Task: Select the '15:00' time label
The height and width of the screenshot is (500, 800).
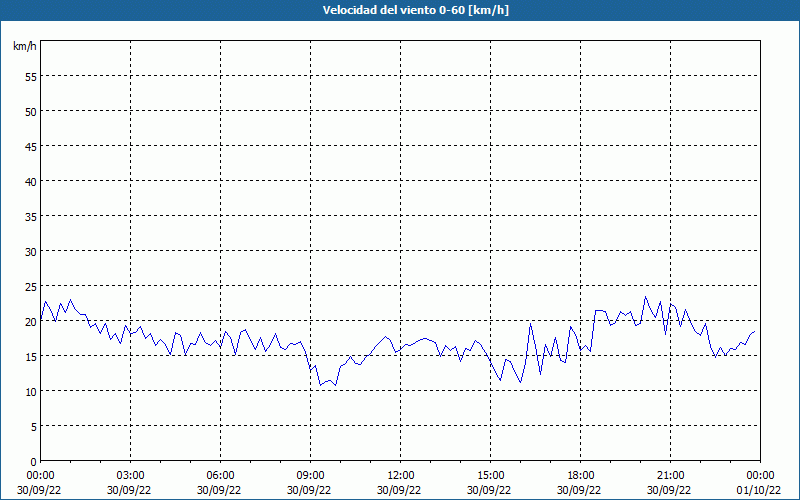Action: point(490,476)
